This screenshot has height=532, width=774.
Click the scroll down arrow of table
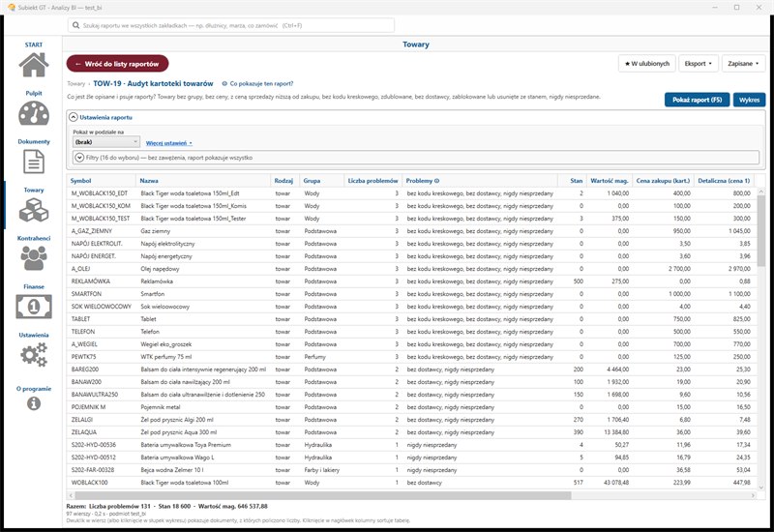pos(760,487)
